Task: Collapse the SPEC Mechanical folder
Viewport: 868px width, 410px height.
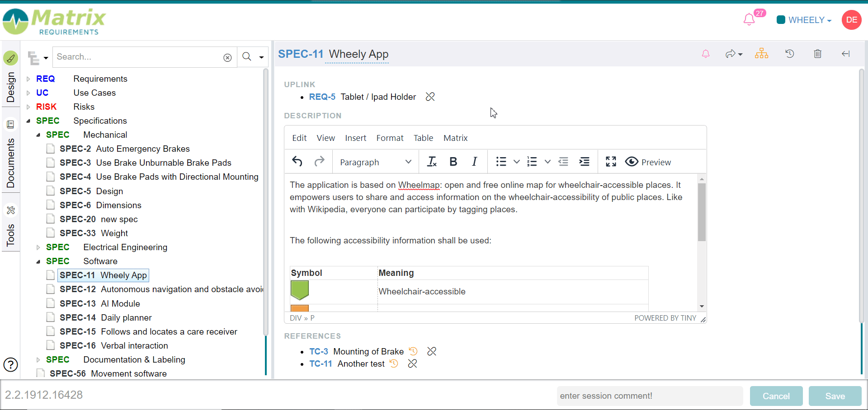Action: [38, 135]
